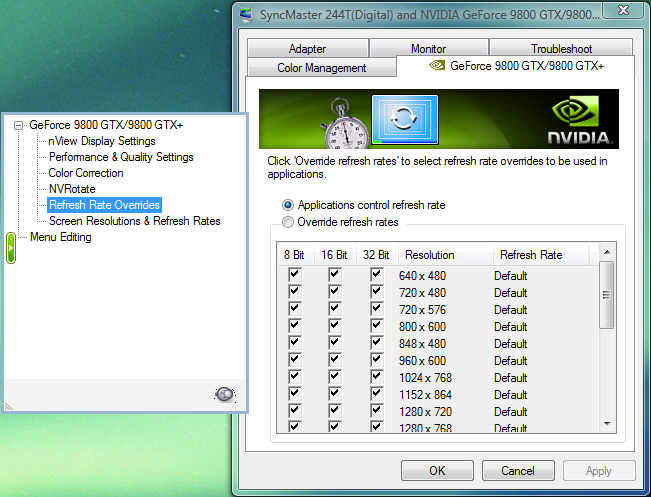
Task: Click the green slide-out arrow handle
Action: (x=11, y=248)
